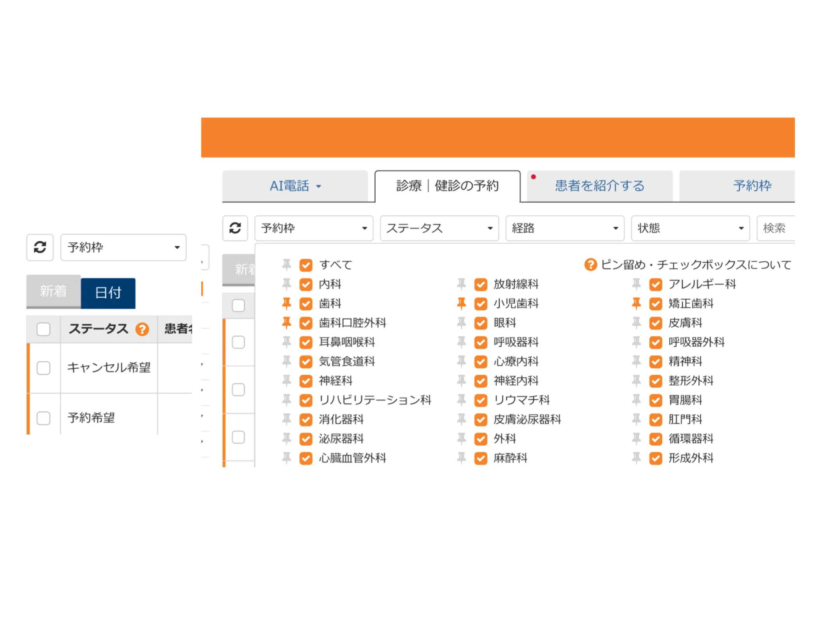Image resolution: width=840 pixels, height=630 pixels.
Task: Switch to the 患者を紹介する tab
Action: pos(599,186)
